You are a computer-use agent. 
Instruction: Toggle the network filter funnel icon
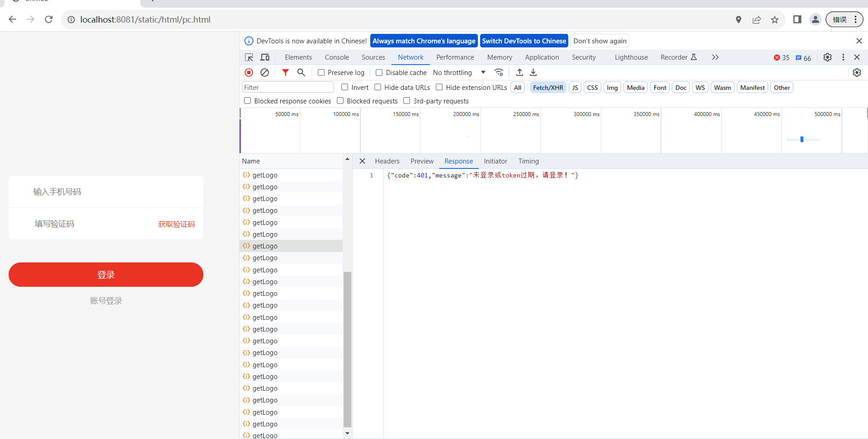click(x=285, y=72)
